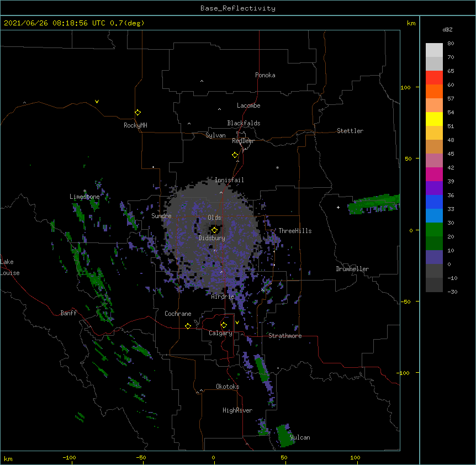The height and width of the screenshot is (465, 476).
Task: Select the white 80 dBZ legend swatch
Action: point(434,50)
